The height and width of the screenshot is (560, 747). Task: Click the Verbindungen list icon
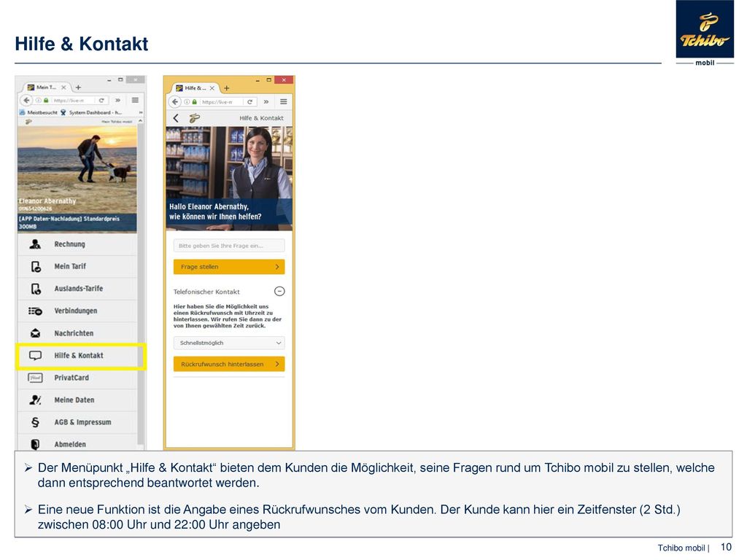(35, 311)
